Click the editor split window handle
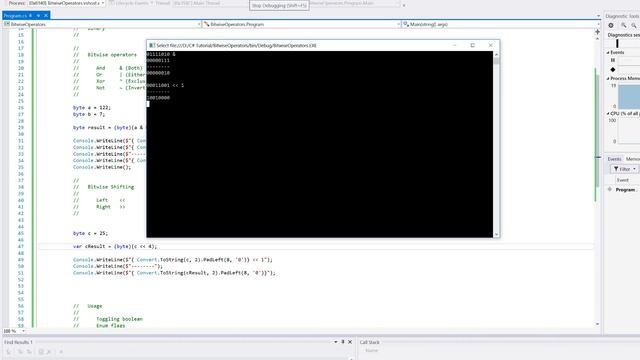This screenshot has height=360, width=640. click(x=598, y=32)
